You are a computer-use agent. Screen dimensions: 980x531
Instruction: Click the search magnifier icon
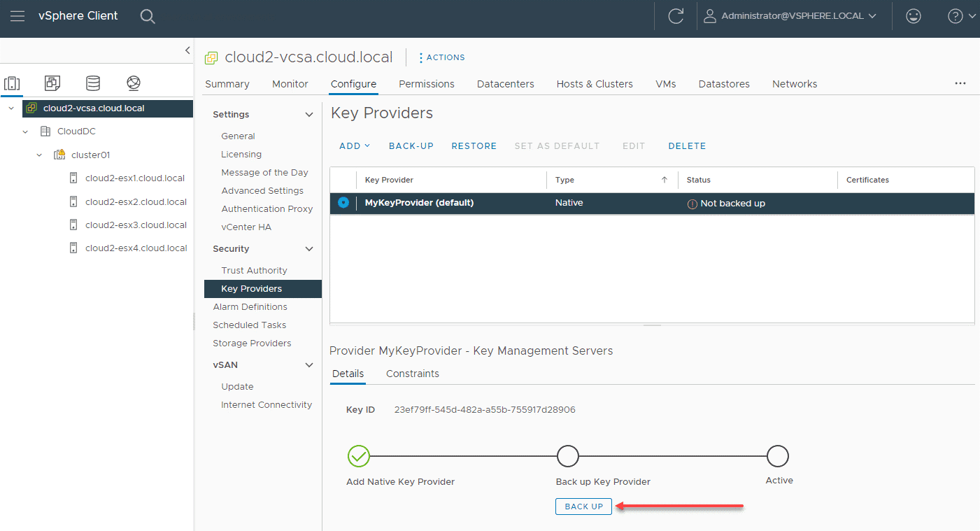[x=147, y=16]
